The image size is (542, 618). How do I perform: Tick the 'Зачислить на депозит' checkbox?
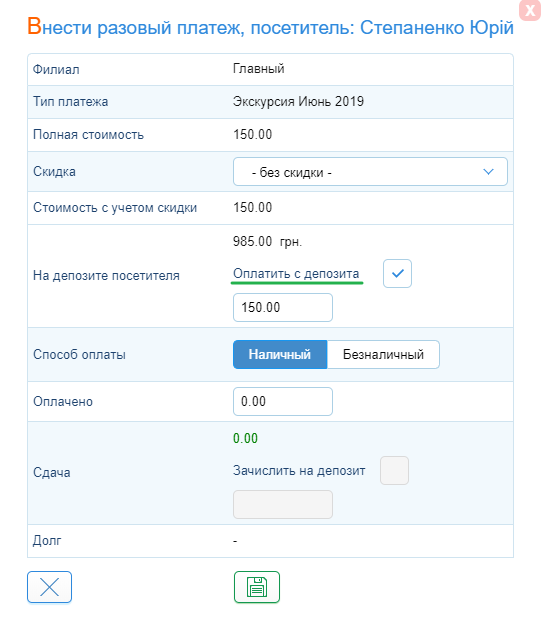[394, 470]
